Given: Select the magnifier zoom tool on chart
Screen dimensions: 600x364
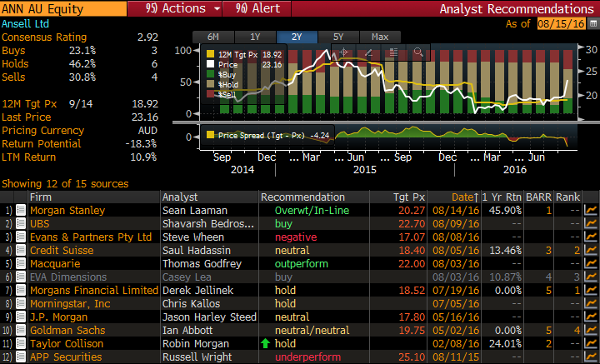Looking at the screenshot, I should coord(418,52).
